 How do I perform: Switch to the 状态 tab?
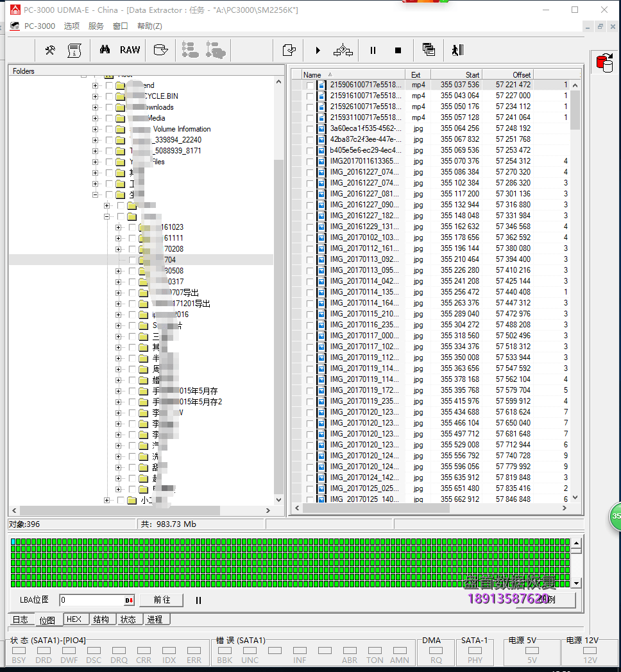(128, 619)
